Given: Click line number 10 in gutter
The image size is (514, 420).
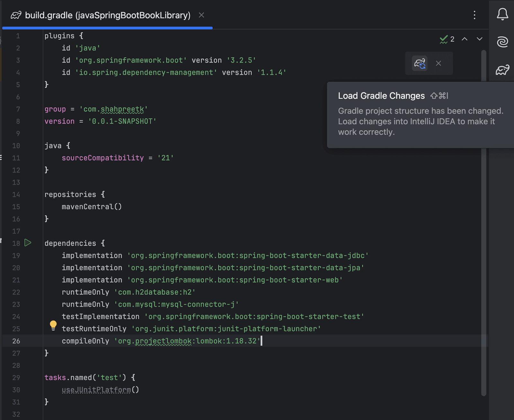Looking at the screenshot, I should pos(16,146).
